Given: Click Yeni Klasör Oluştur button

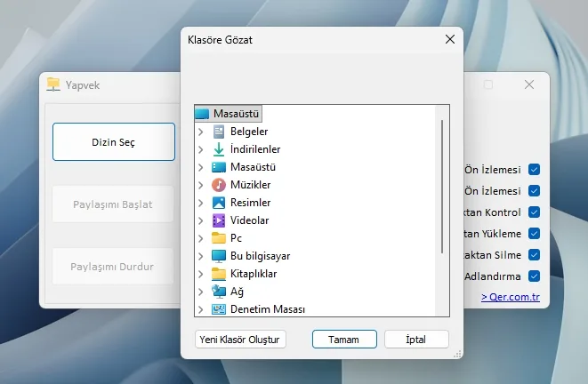Looking at the screenshot, I should tap(240, 340).
